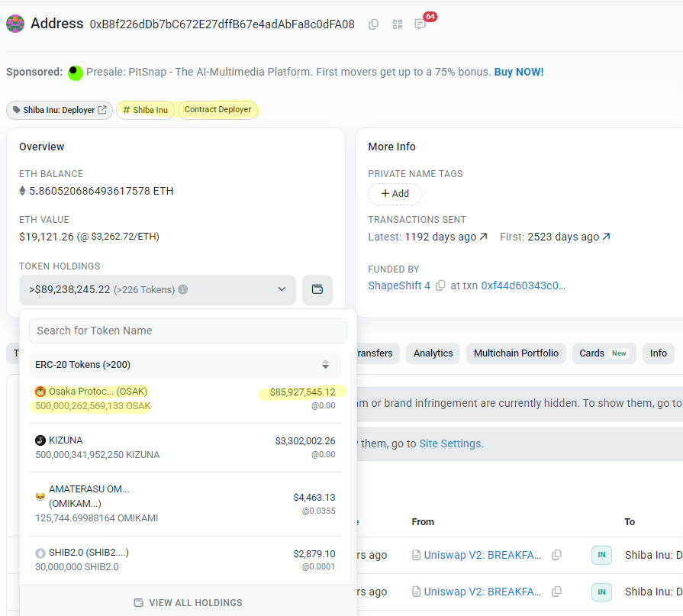Click the $3,302,002.26 KIZUNA value
683x616 pixels.
(x=305, y=441)
